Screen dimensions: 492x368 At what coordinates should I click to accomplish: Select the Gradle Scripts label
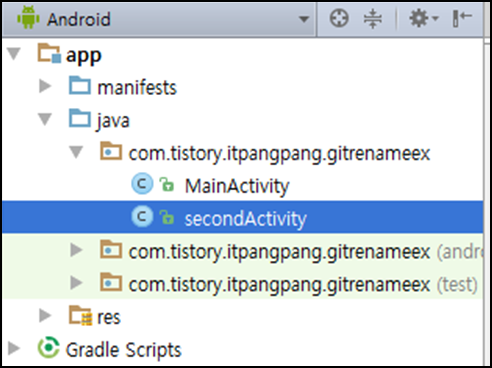tap(124, 351)
